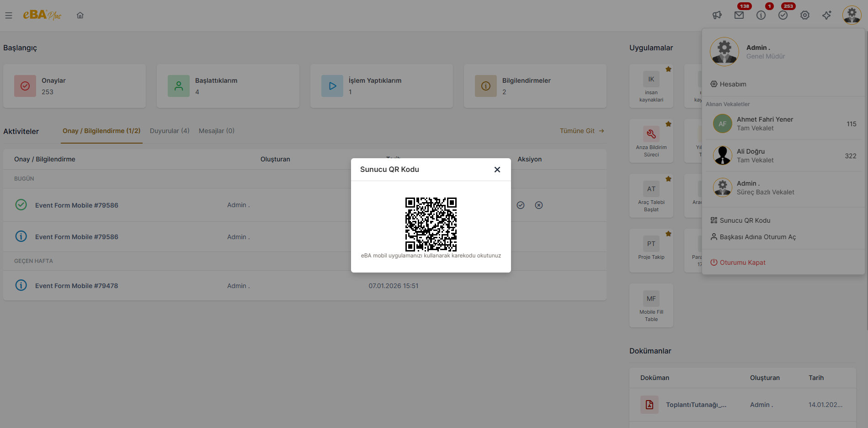The width and height of the screenshot is (868, 428).
Task: Toggle favorite star on Arıza Bildirim Süreci
Action: click(x=668, y=124)
